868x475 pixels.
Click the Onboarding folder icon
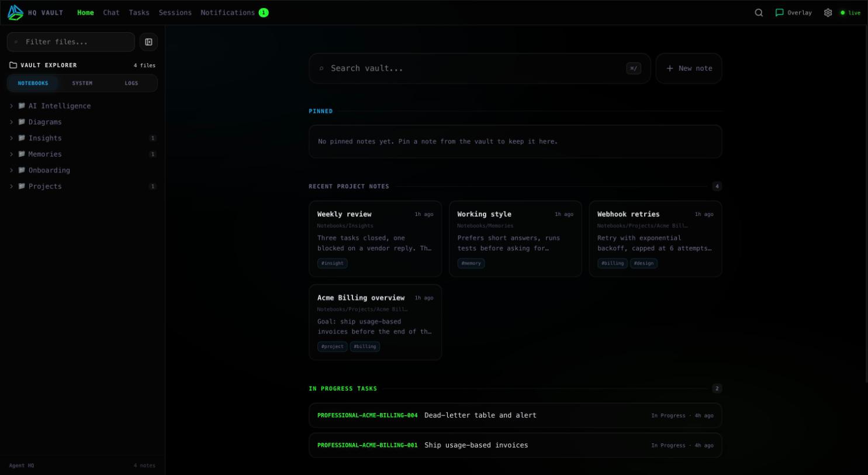pyautogui.click(x=22, y=170)
